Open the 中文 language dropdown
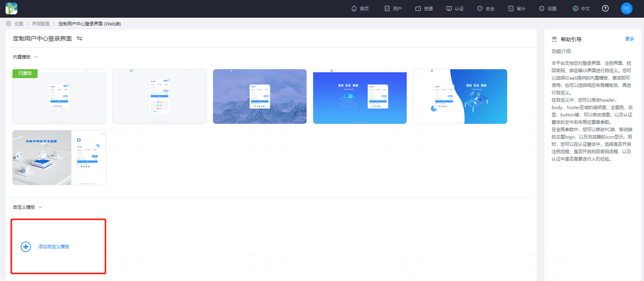Image resolution: width=644 pixels, height=281 pixels. [581, 9]
